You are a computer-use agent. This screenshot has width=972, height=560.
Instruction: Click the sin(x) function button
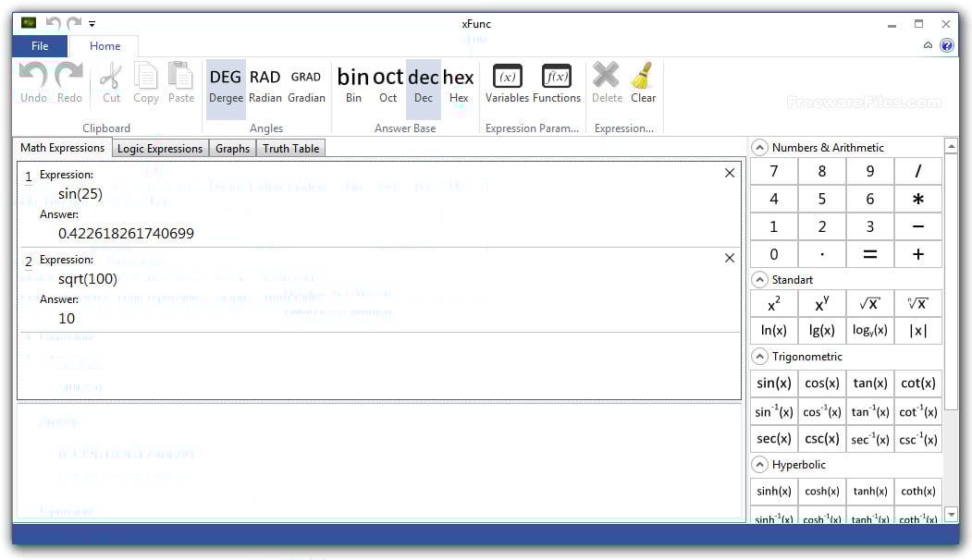click(773, 383)
